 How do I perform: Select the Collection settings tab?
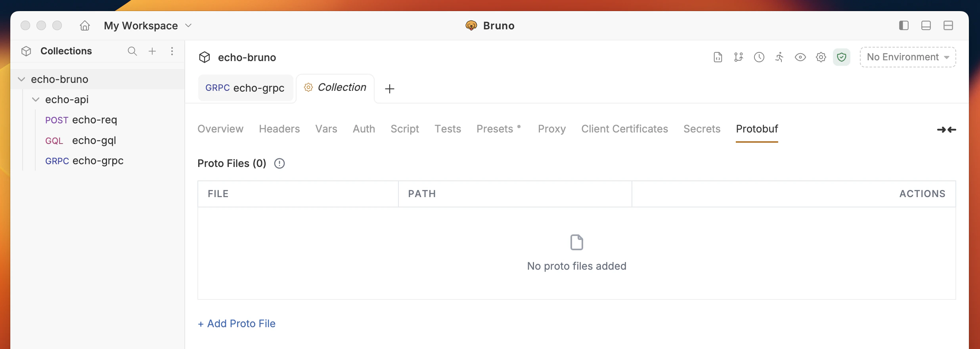(335, 88)
